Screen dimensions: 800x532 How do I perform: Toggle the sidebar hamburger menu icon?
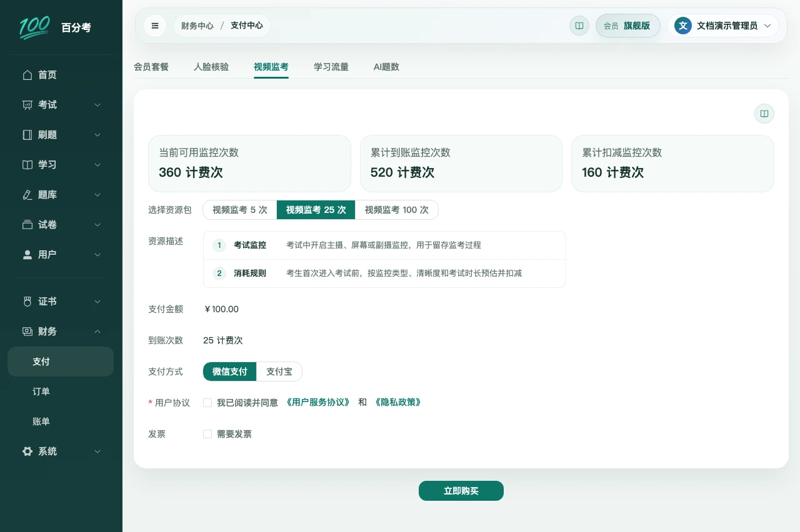coord(155,26)
